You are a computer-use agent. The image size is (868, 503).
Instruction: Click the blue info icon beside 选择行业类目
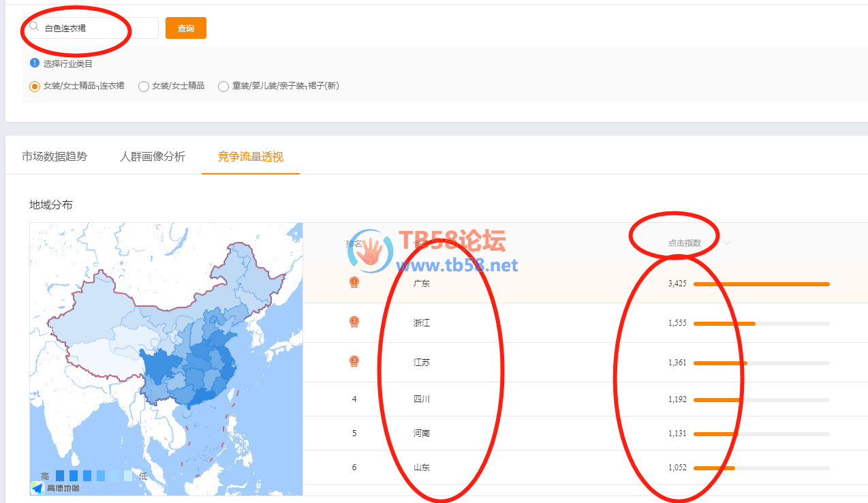[35, 63]
